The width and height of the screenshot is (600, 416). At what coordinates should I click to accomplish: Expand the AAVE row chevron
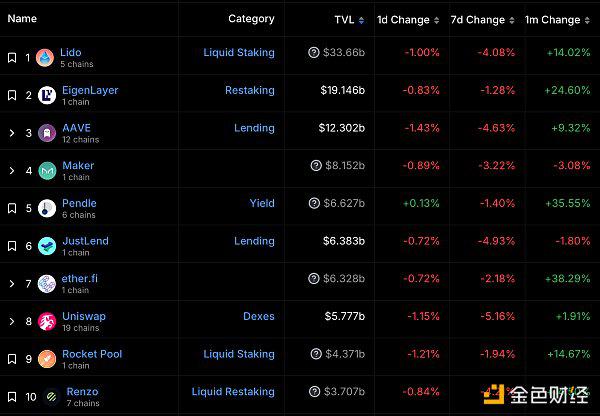click(12, 133)
